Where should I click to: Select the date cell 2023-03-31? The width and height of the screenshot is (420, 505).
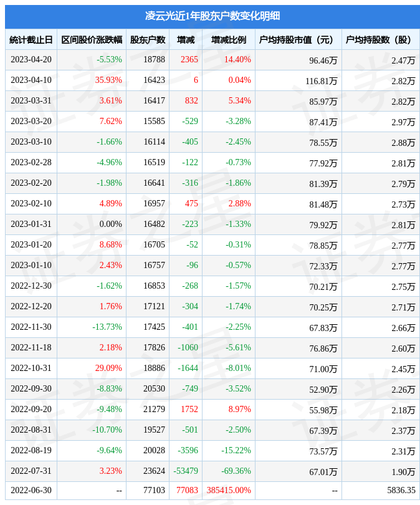(31, 100)
